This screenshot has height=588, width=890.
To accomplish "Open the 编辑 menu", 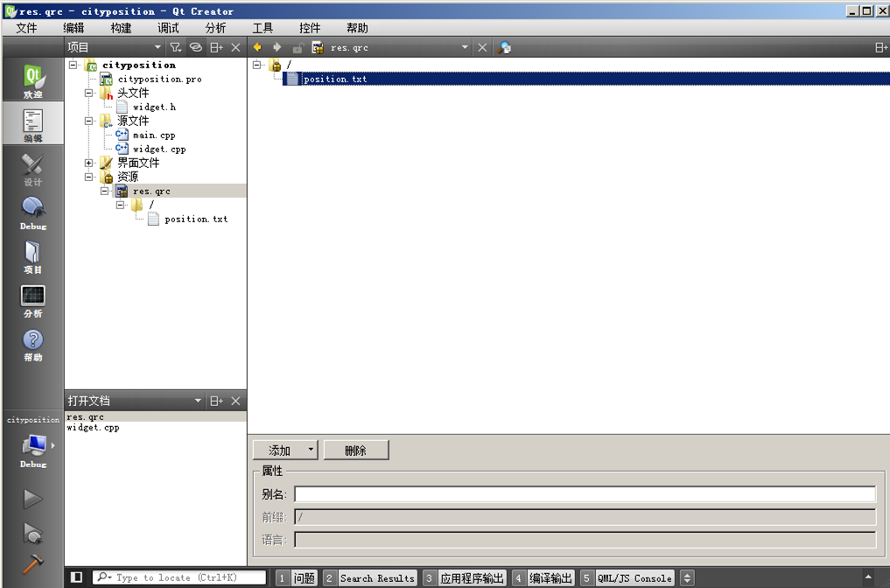I will click(x=74, y=28).
